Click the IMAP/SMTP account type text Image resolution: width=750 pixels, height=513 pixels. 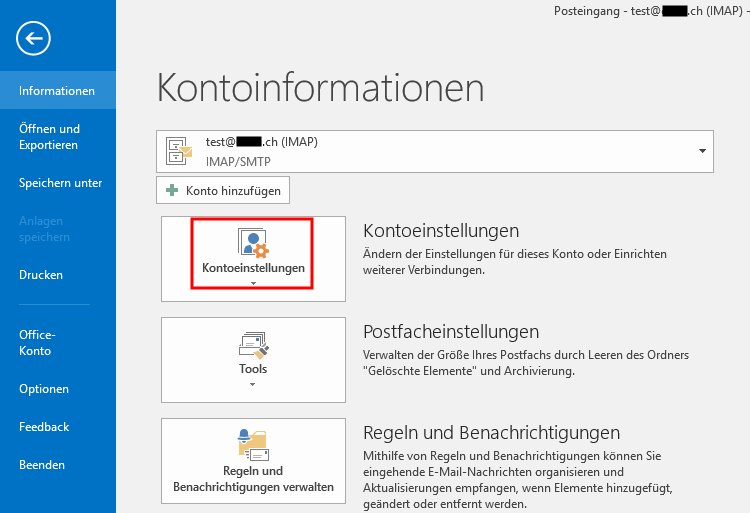pos(238,162)
